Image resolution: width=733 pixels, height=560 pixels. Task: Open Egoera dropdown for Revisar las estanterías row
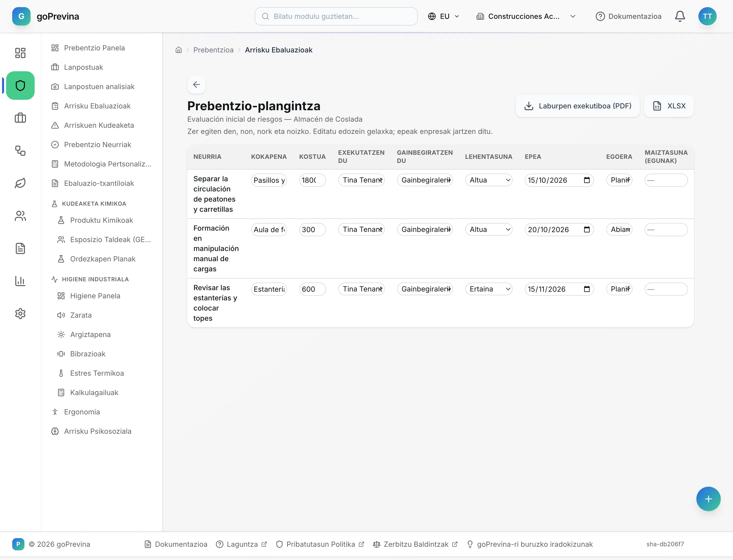tap(619, 289)
